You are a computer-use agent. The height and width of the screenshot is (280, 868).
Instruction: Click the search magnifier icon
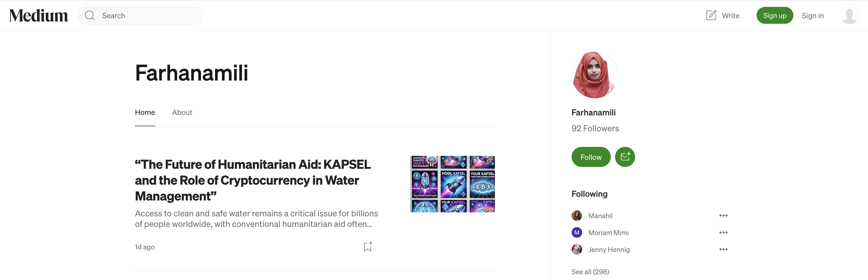click(x=90, y=16)
